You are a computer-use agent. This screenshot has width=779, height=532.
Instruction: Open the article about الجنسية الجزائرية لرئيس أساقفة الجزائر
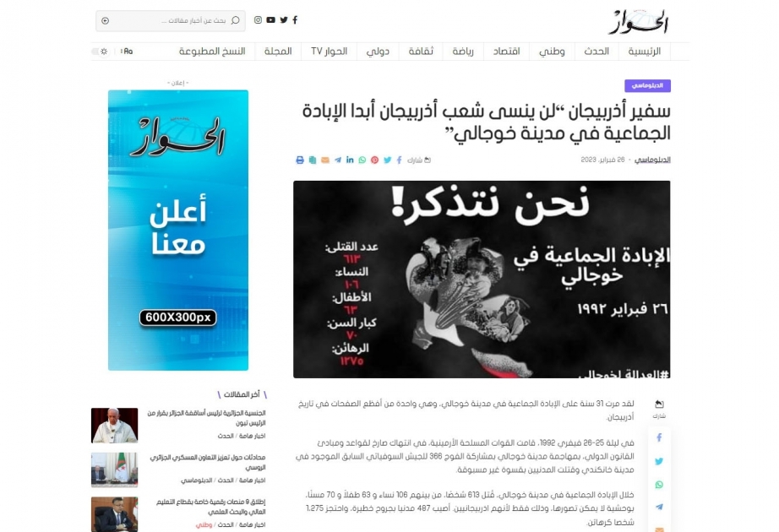tap(206, 418)
